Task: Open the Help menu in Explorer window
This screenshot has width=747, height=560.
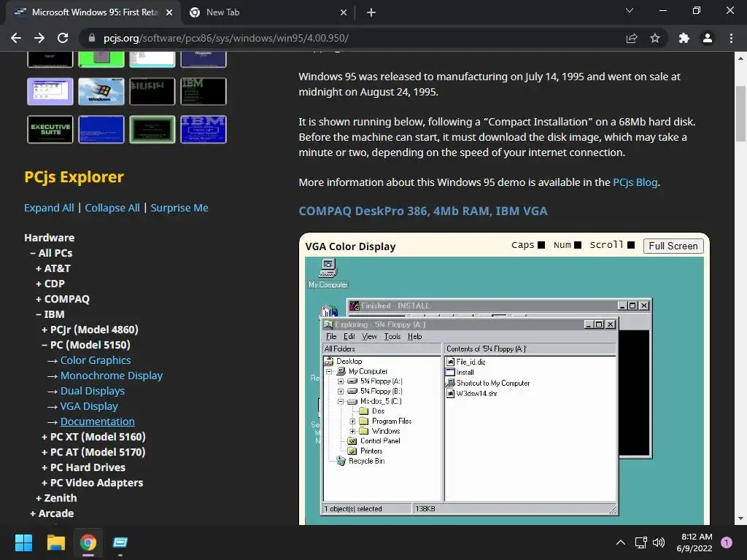Action: tap(415, 337)
